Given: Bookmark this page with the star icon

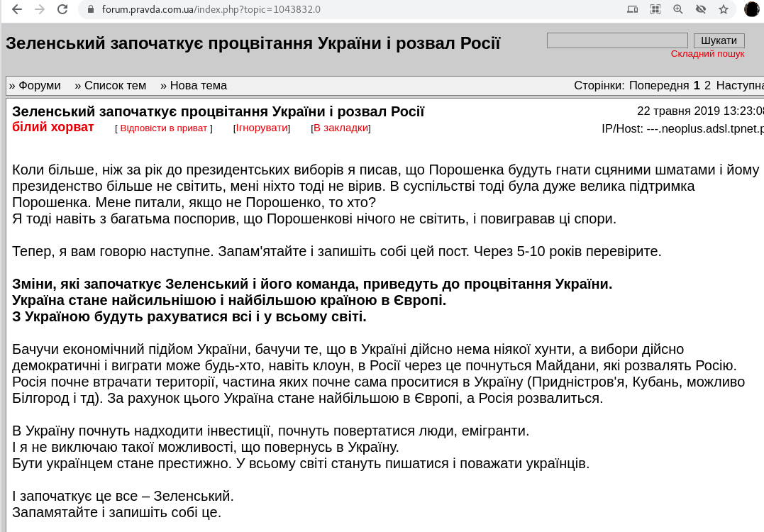Looking at the screenshot, I should click(x=724, y=9).
